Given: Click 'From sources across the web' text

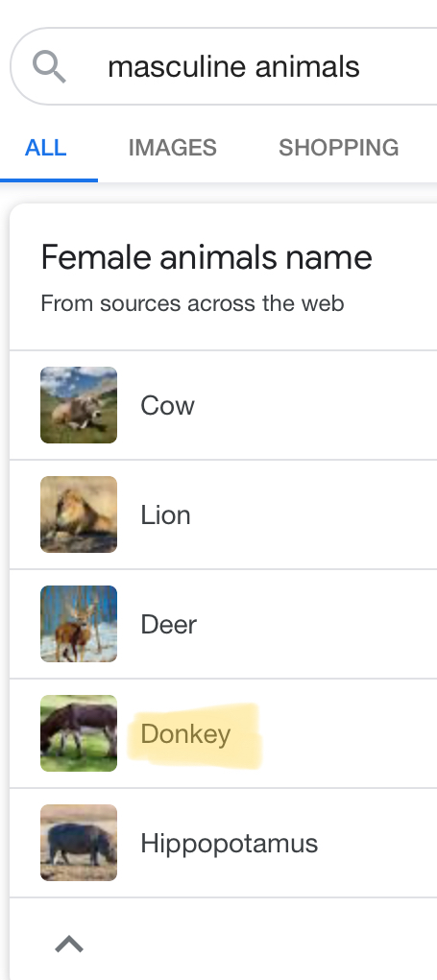Looking at the screenshot, I should pyautogui.click(x=192, y=303).
